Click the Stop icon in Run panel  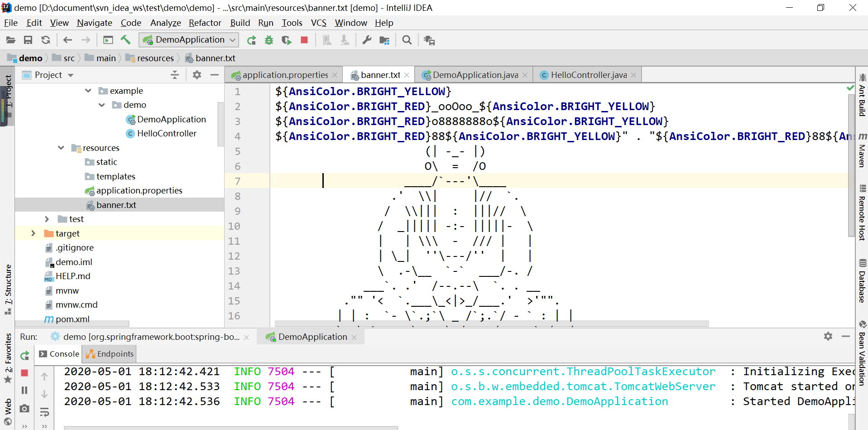[25, 373]
